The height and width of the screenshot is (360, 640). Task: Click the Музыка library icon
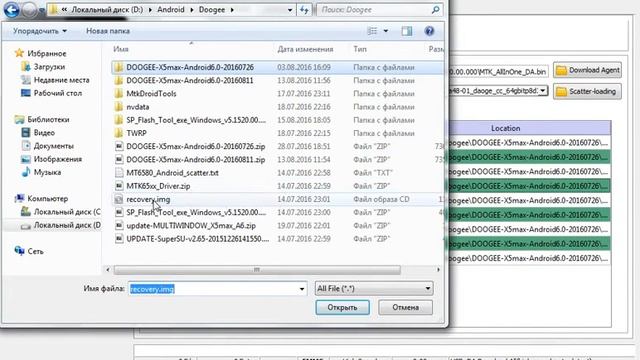[x=26, y=172]
